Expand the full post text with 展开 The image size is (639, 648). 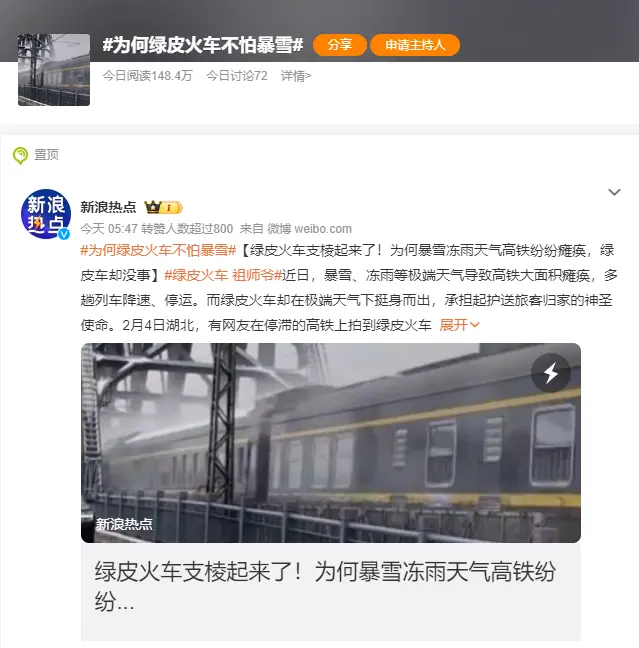(459, 325)
